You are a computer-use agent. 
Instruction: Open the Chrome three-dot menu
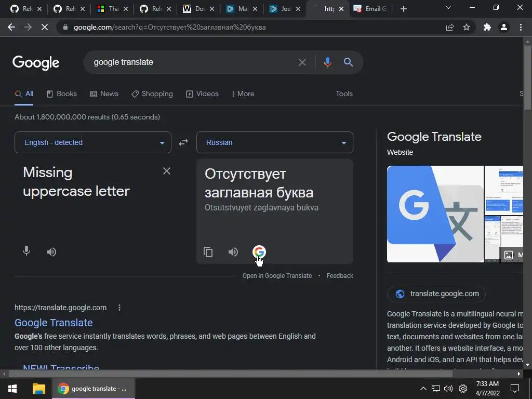(x=521, y=27)
